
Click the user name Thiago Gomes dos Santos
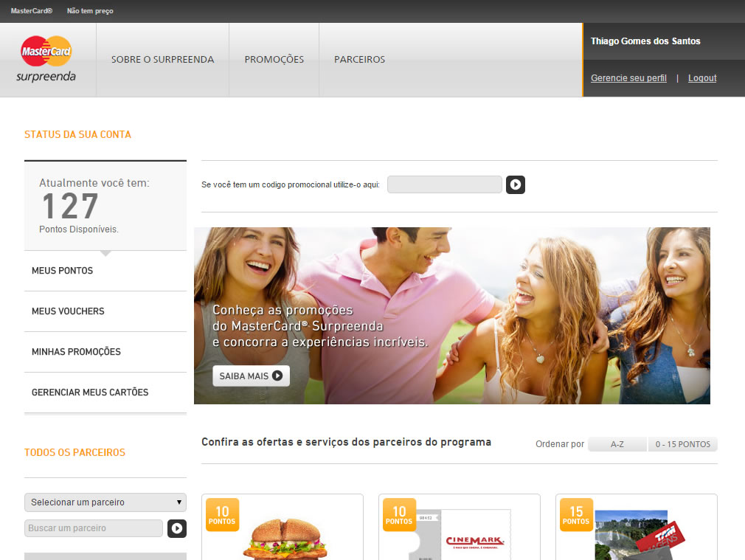pyautogui.click(x=645, y=41)
